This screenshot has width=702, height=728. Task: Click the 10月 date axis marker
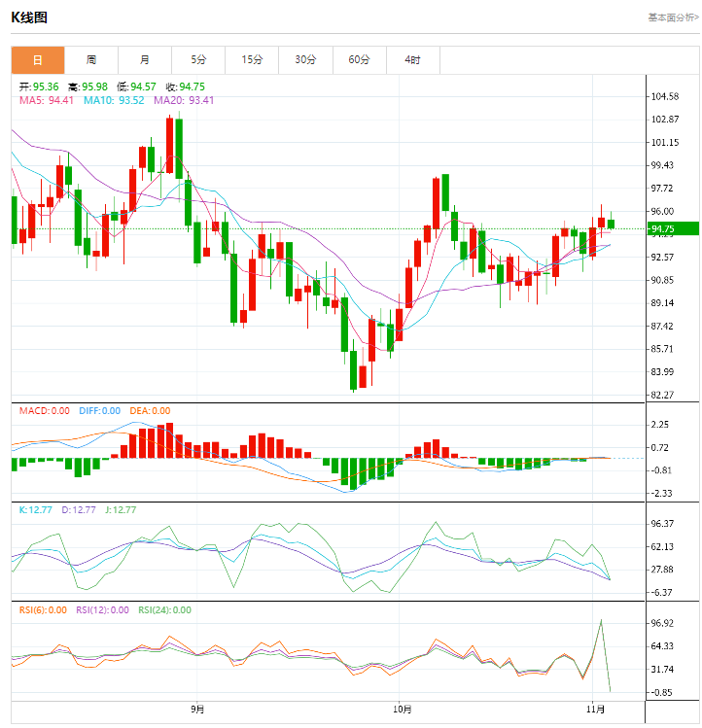coord(403,710)
